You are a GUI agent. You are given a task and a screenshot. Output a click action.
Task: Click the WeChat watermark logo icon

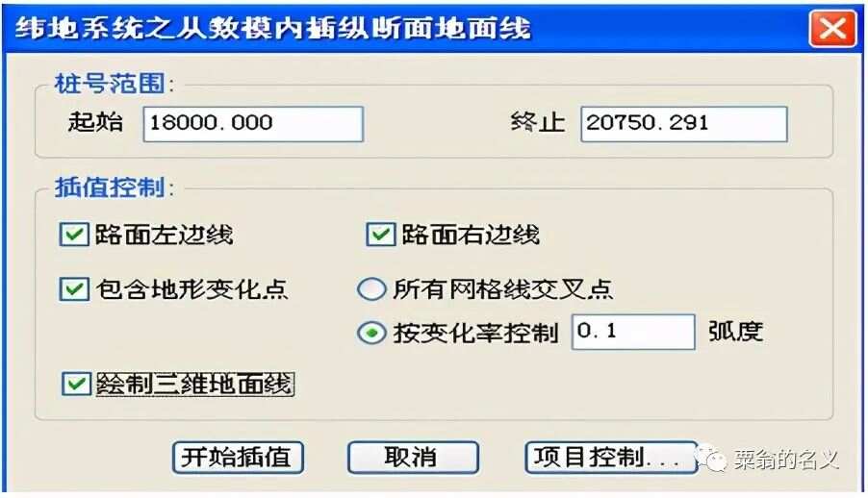pyautogui.click(x=710, y=459)
